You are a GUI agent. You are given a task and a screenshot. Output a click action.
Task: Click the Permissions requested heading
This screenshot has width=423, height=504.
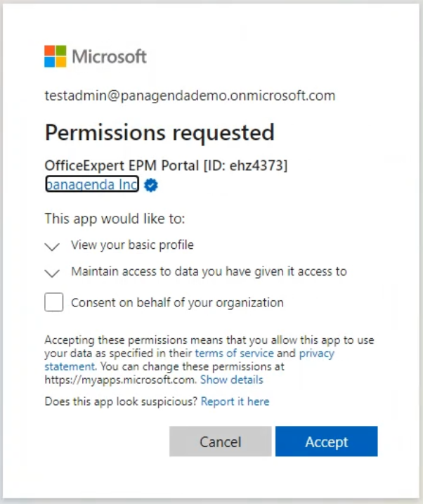coord(160,132)
